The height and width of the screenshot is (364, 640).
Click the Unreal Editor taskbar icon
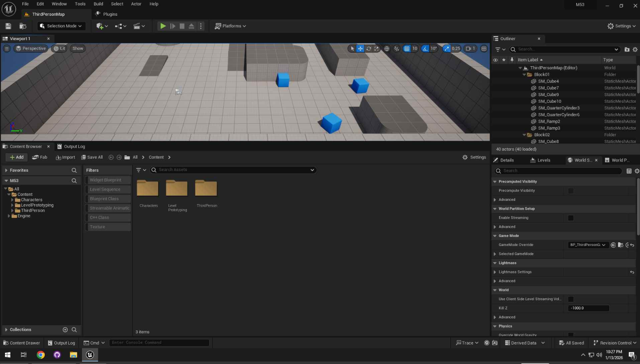coord(90,354)
